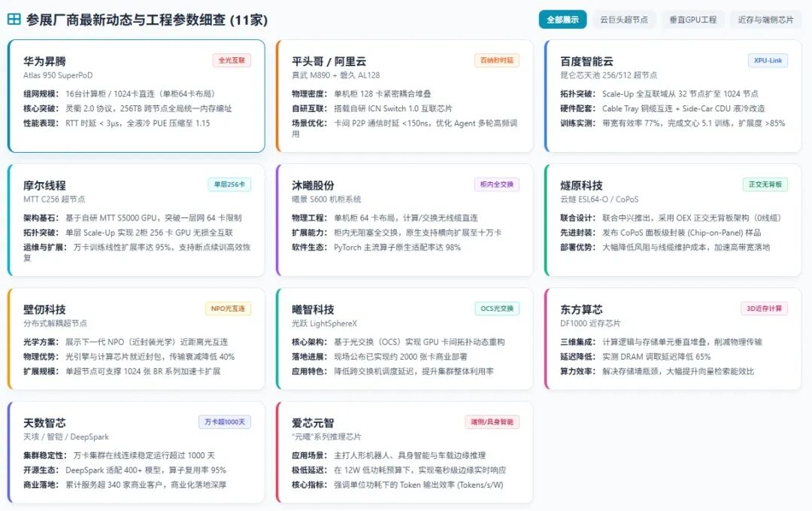Click the 先进封装 CoPoS 面板级封装 line
The width and height of the screenshot is (812, 511).
tap(660, 233)
